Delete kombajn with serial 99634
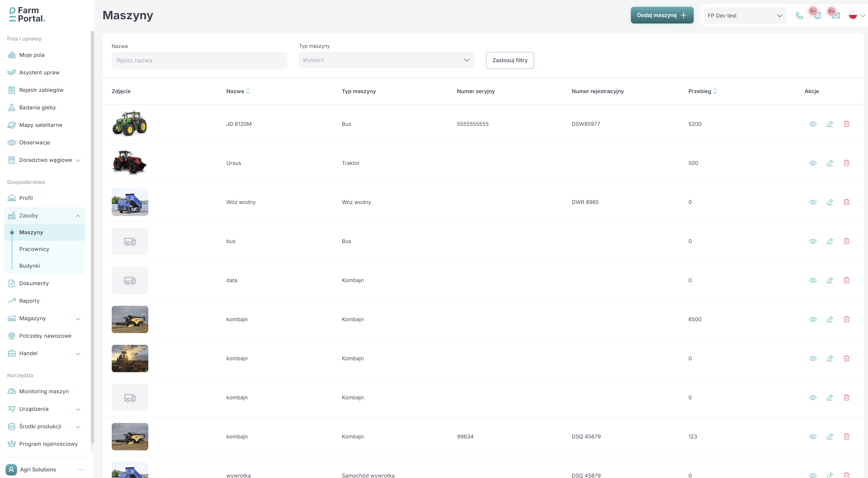This screenshot has height=478, width=868. [x=846, y=436]
